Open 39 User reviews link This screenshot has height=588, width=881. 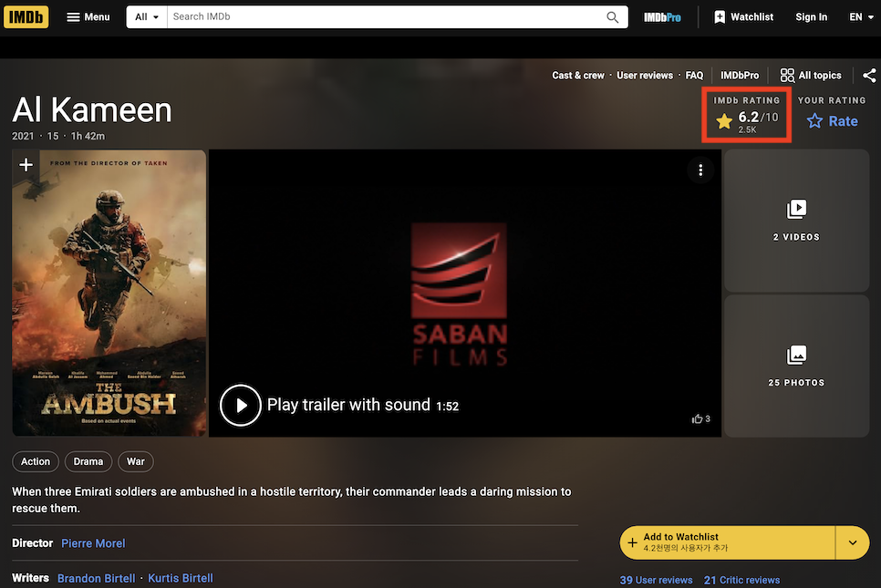coord(656,580)
